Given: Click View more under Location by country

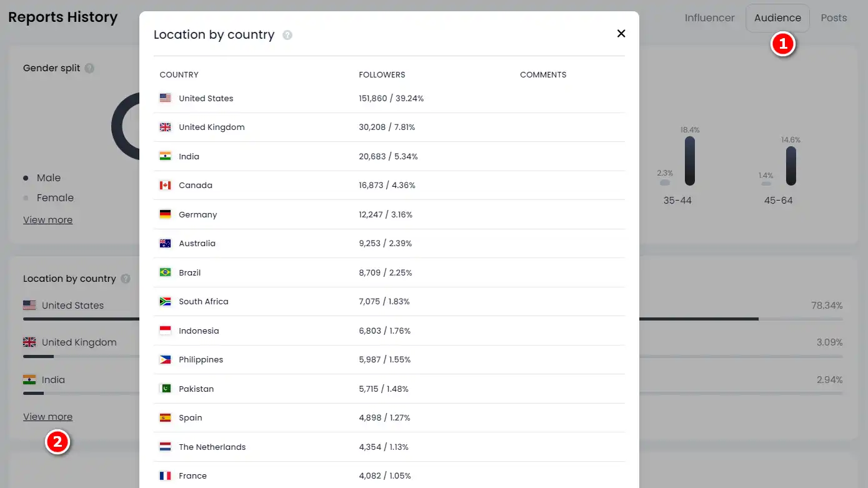Looking at the screenshot, I should point(48,417).
